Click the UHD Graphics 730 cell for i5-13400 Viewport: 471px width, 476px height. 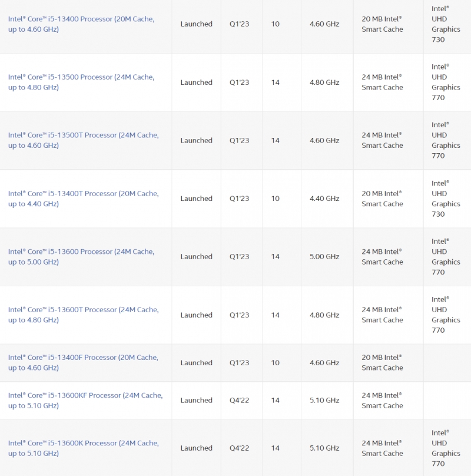(446, 24)
